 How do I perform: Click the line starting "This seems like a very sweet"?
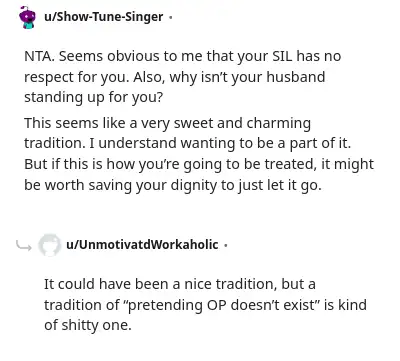click(167, 123)
